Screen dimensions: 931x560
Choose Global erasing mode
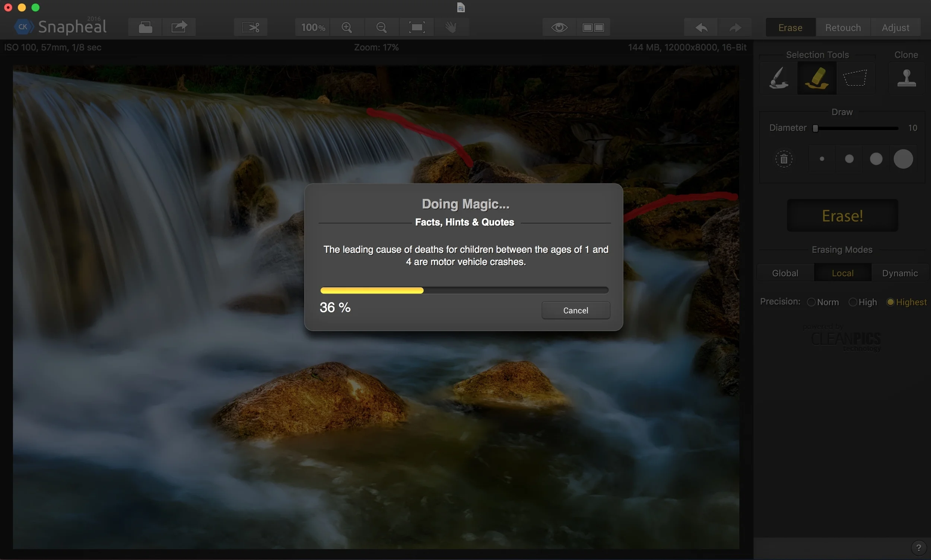click(x=785, y=273)
